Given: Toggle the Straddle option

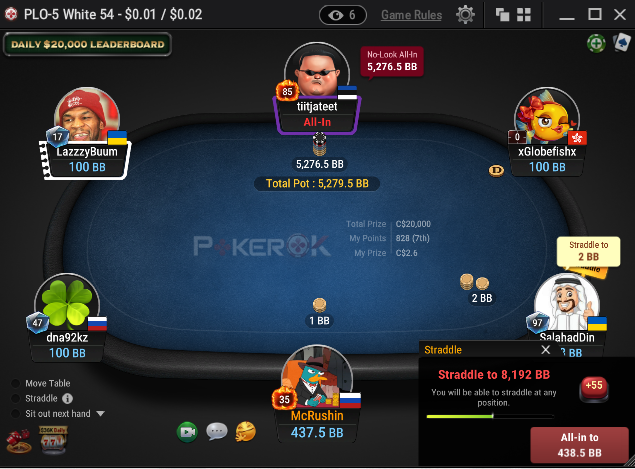Looking at the screenshot, I should [16, 399].
